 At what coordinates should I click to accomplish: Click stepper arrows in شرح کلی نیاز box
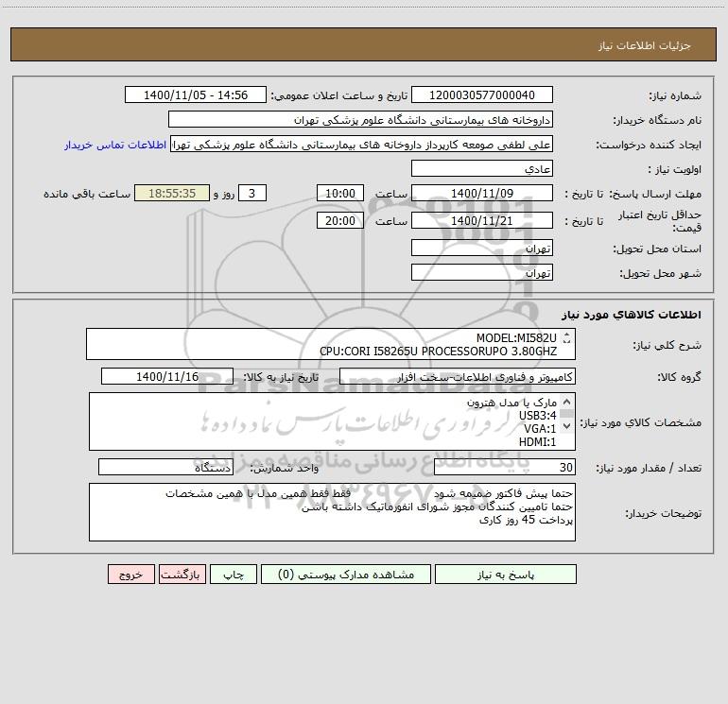coord(566,338)
